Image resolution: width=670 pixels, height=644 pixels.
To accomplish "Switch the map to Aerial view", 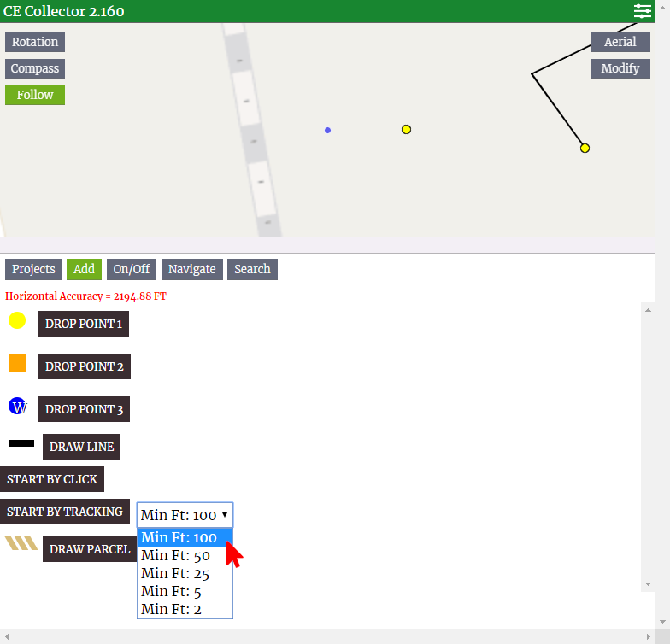I will coord(620,42).
